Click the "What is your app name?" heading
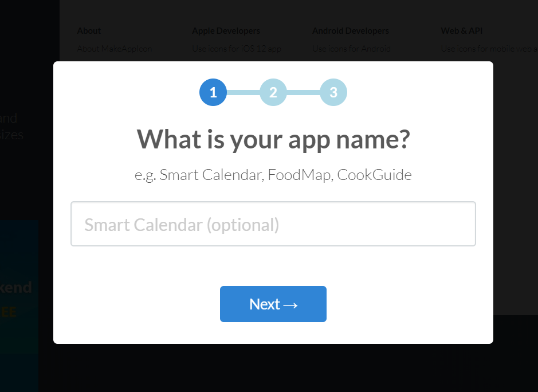Viewport: 538px width, 392px height. pyautogui.click(x=273, y=139)
